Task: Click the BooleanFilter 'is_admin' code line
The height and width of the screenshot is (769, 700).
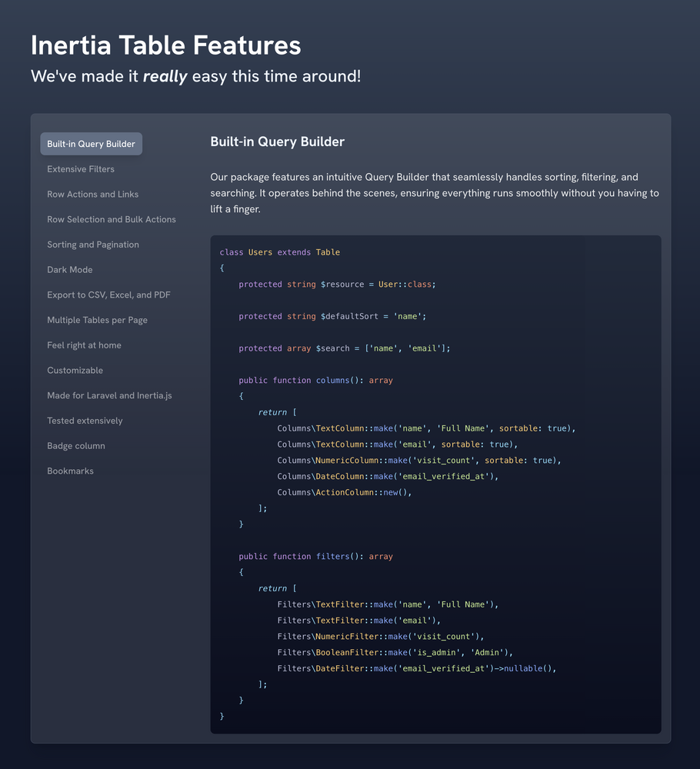Action: pyautogui.click(x=395, y=652)
